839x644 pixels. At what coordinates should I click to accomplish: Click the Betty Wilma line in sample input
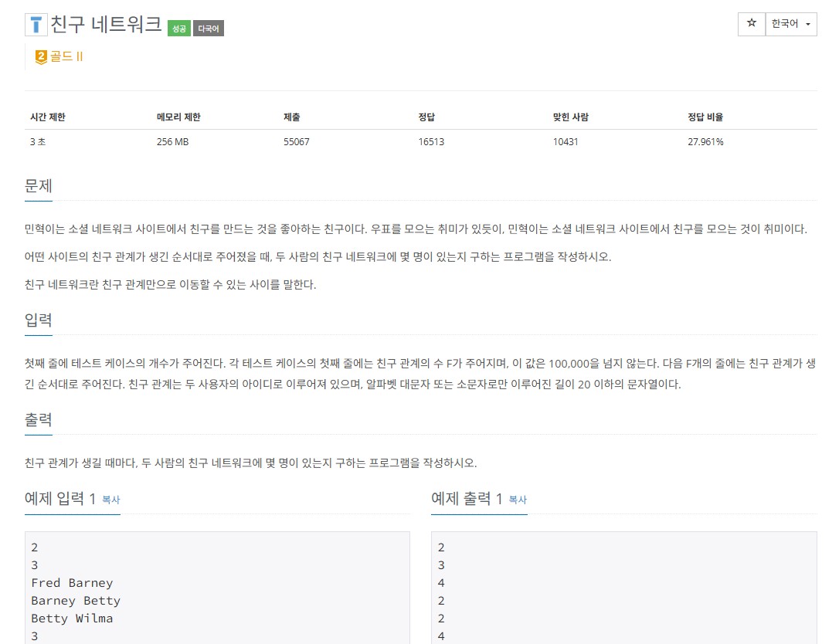(x=72, y=619)
